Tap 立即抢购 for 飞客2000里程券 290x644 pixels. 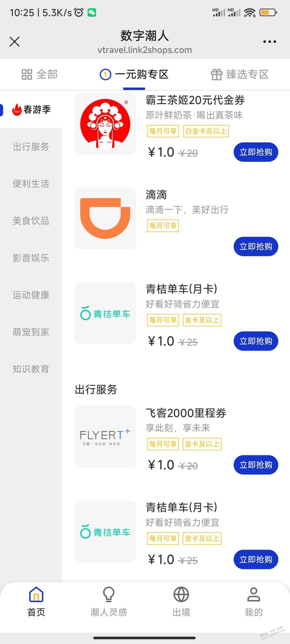(x=256, y=465)
